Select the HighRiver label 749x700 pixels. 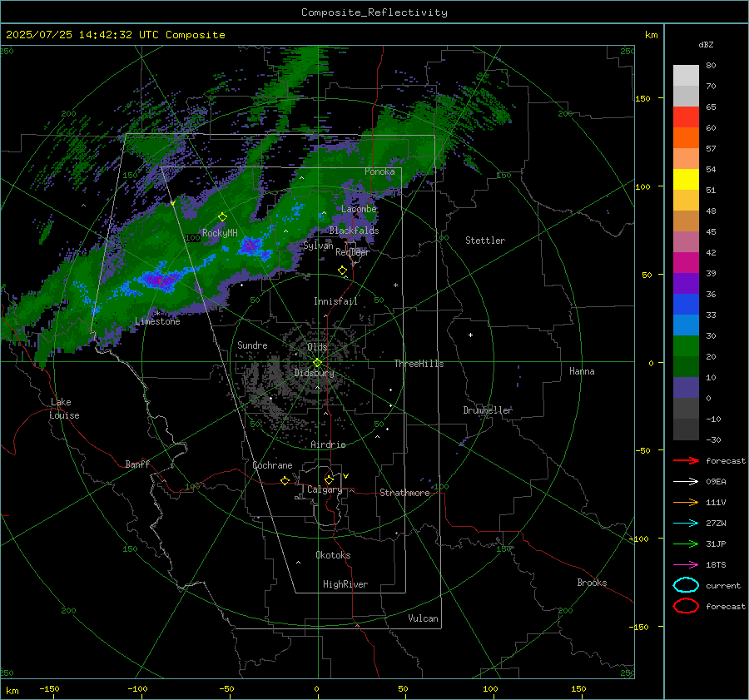(x=345, y=584)
